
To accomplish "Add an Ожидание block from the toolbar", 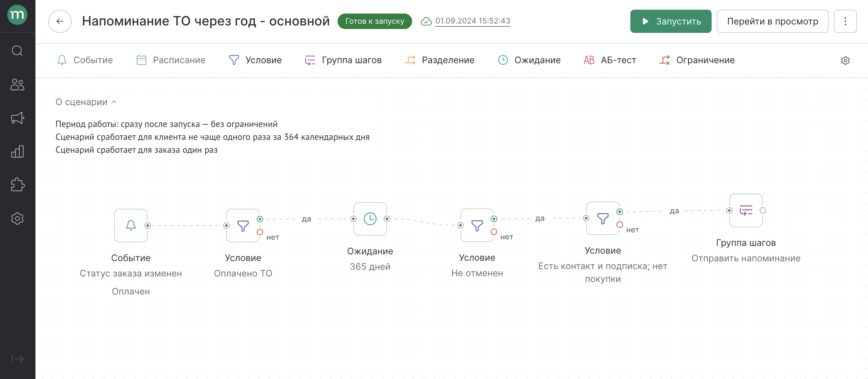I will (x=529, y=60).
